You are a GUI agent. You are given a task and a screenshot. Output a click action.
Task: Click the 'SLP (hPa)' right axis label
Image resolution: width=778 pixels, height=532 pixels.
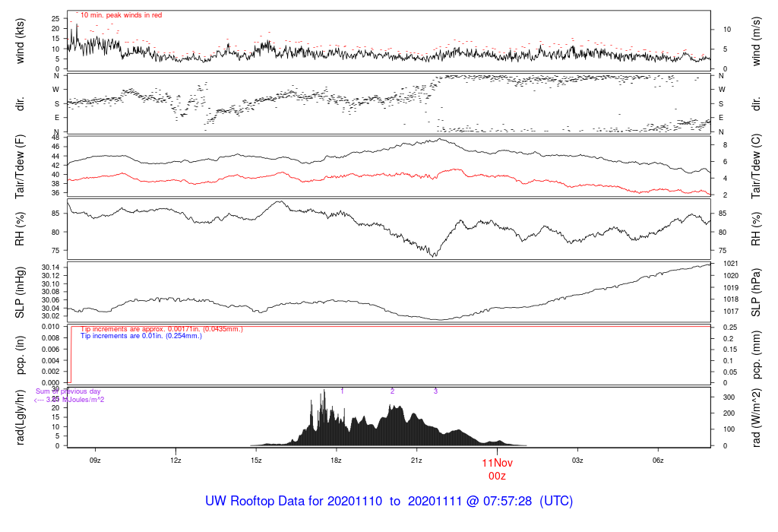(x=756, y=293)
